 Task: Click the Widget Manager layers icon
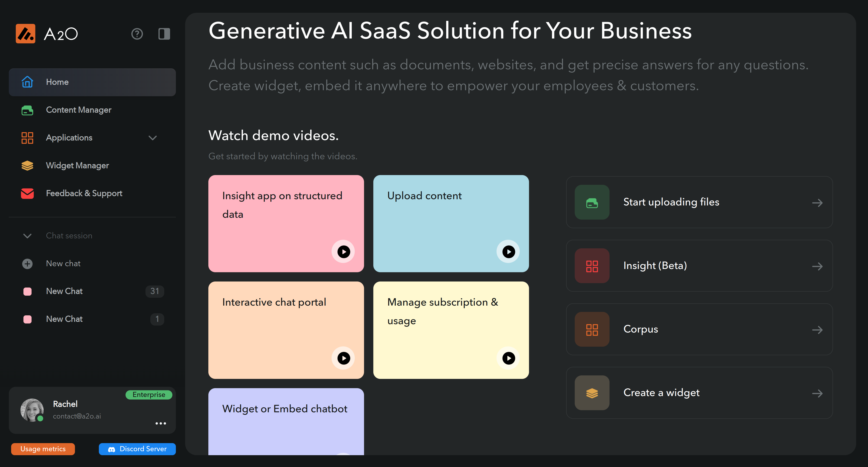tap(27, 165)
